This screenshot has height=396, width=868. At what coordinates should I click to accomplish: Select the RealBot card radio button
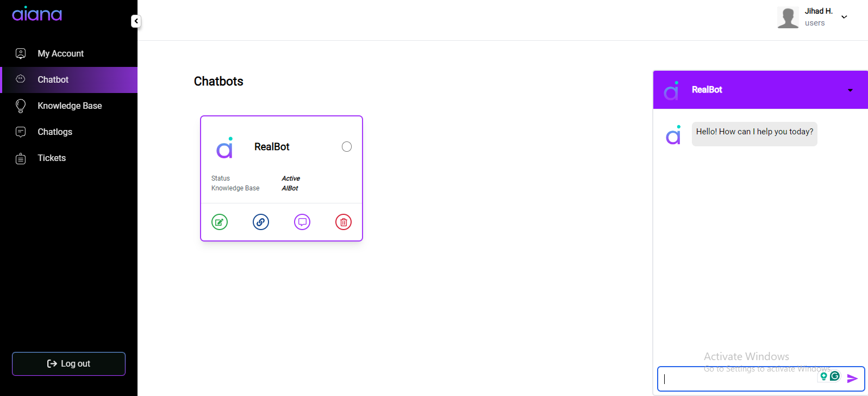click(347, 147)
